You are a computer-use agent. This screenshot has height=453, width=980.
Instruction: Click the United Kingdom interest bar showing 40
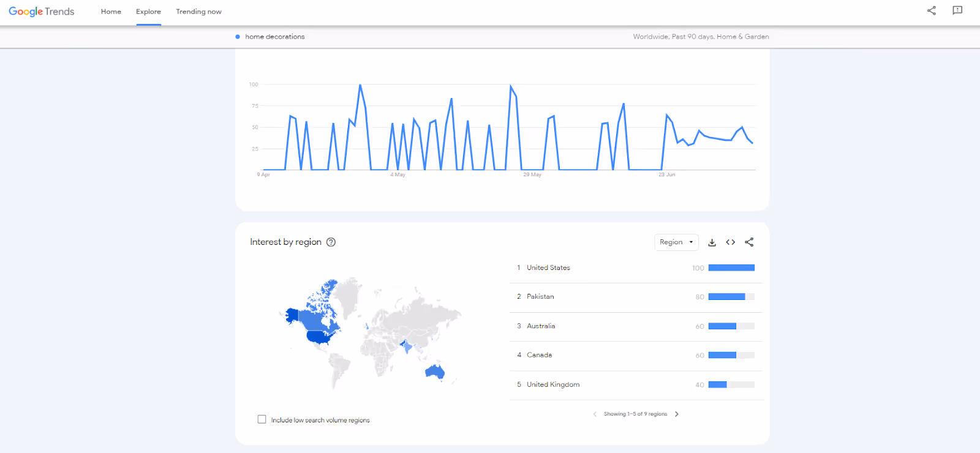pyautogui.click(x=717, y=385)
